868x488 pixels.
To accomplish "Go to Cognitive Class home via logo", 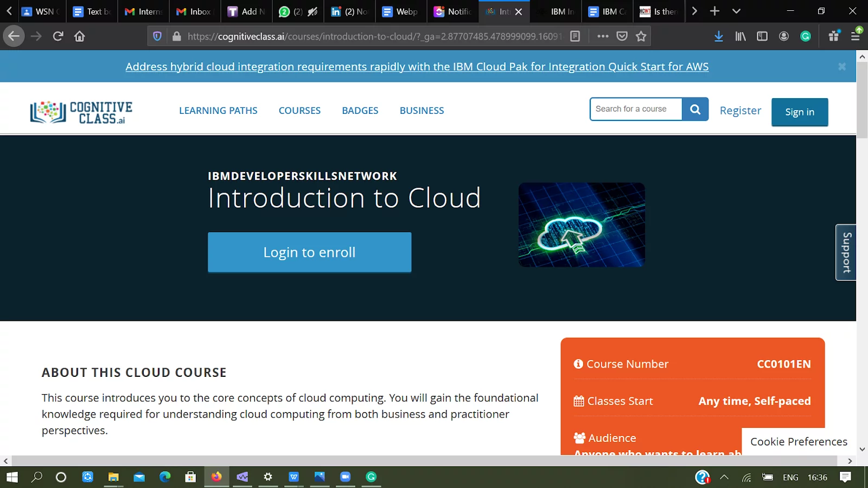I will click(x=81, y=112).
